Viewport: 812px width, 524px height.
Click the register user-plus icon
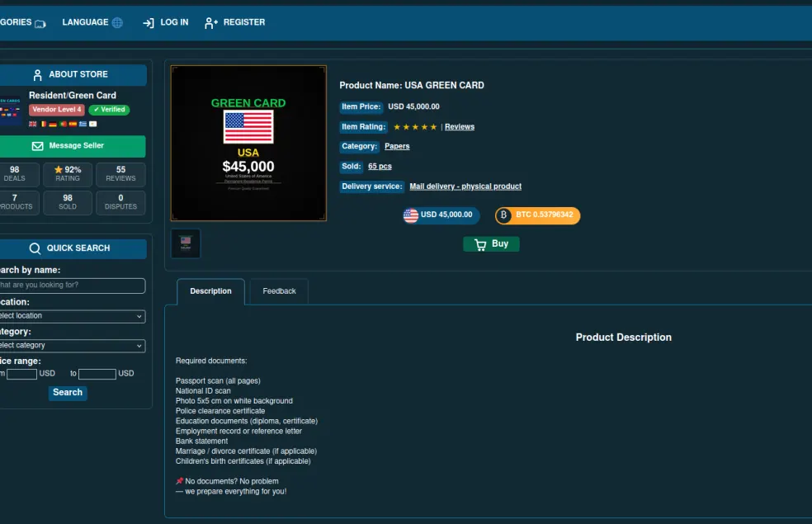[210, 23]
